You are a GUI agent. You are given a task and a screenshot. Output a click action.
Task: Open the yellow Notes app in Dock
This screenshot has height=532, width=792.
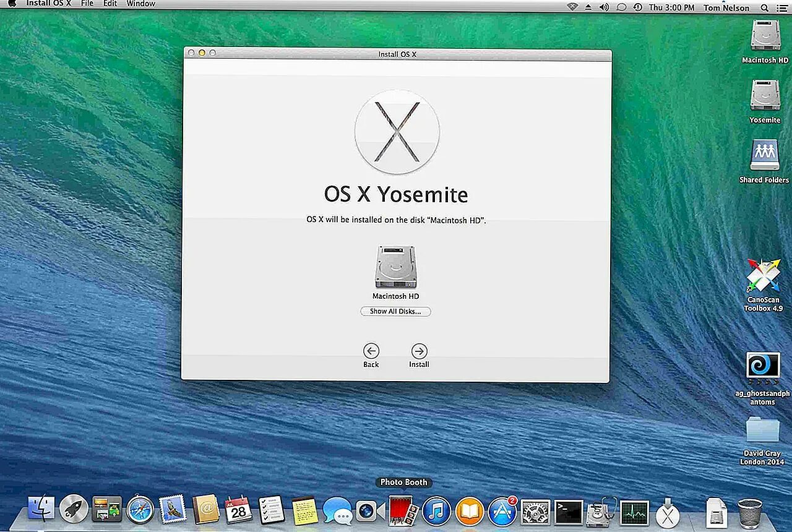point(304,510)
